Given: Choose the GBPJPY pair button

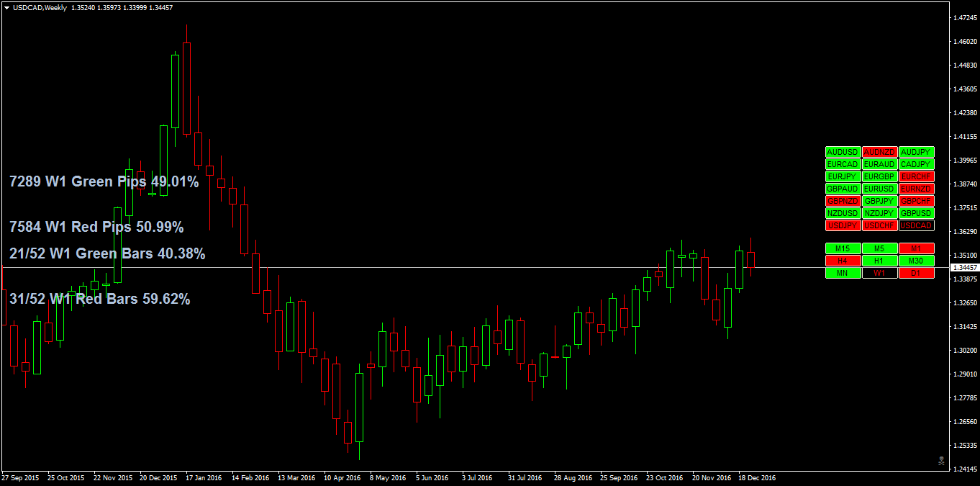Looking at the screenshot, I should (879, 201).
